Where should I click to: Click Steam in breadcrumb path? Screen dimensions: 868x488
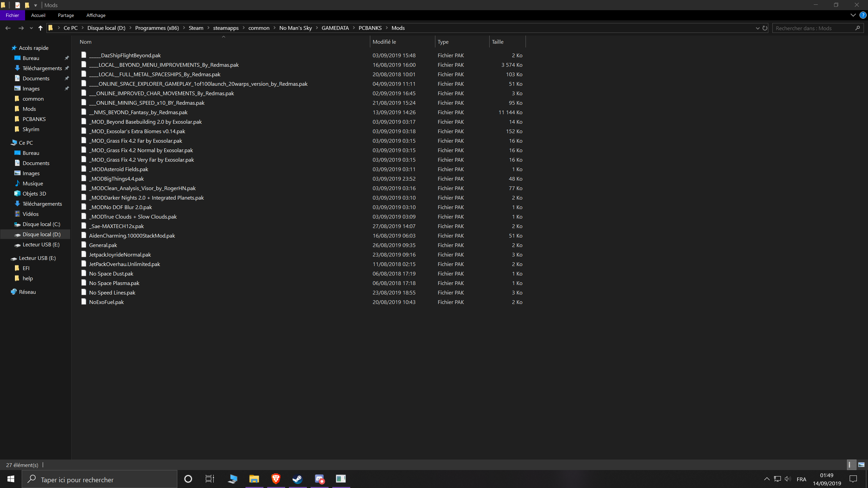[196, 28]
